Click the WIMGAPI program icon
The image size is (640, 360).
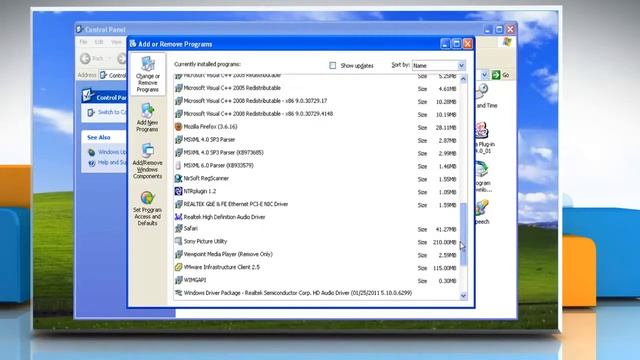(x=178, y=280)
